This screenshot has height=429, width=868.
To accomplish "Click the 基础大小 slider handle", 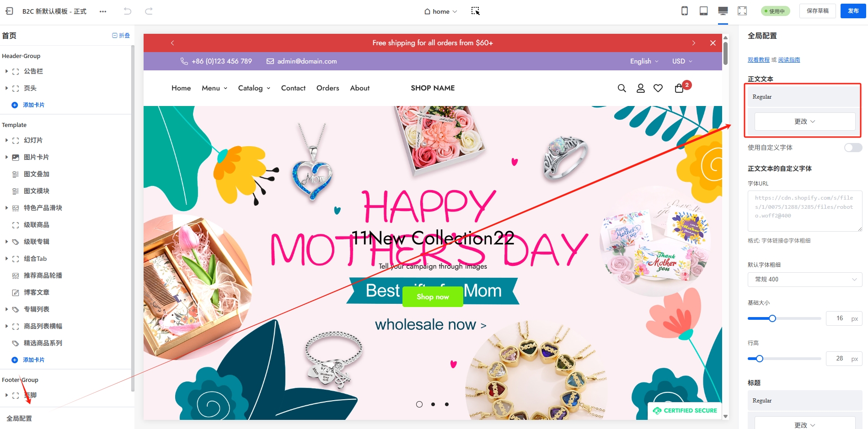I will [x=772, y=318].
